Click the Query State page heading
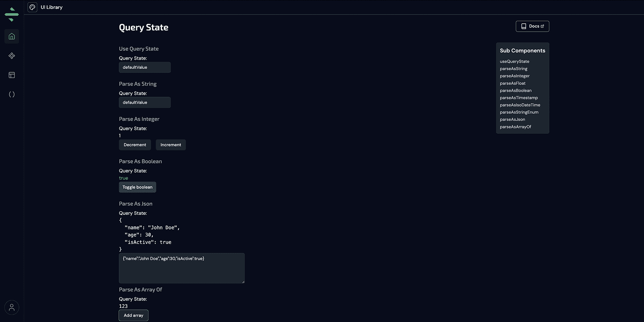The width and height of the screenshot is (644, 322). 144,27
